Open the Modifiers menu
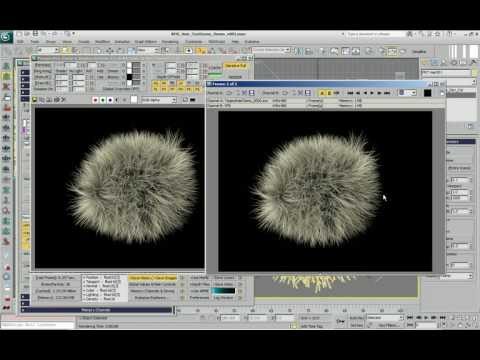This screenshot has width=480, height=360. click(x=103, y=42)
